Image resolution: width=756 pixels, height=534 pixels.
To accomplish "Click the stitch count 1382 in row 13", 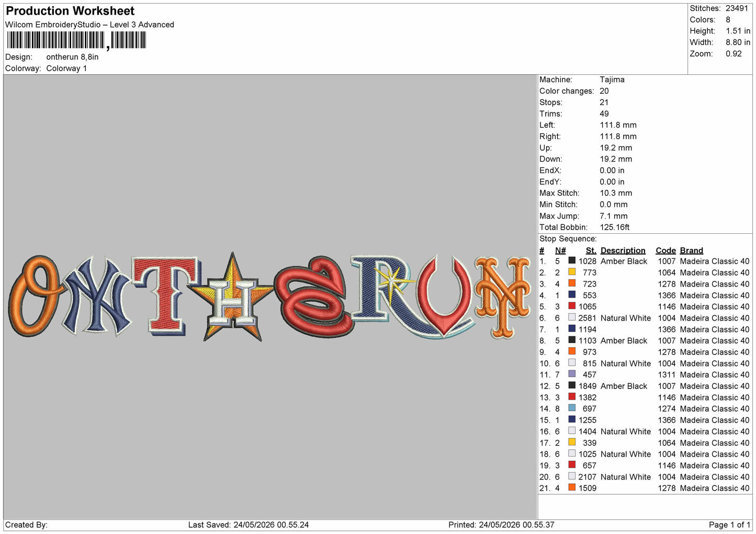I will (588, 397).
